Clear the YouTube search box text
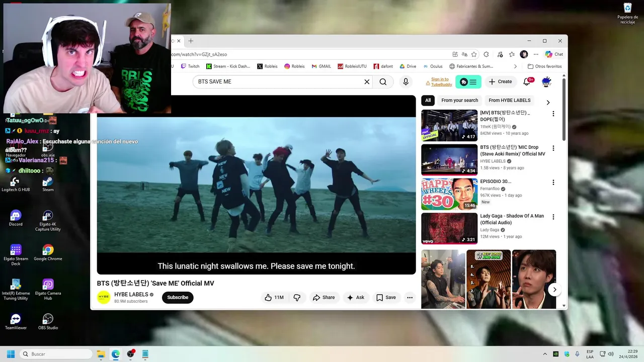Screen dimensions: 644x362 (x=367, y=81)
